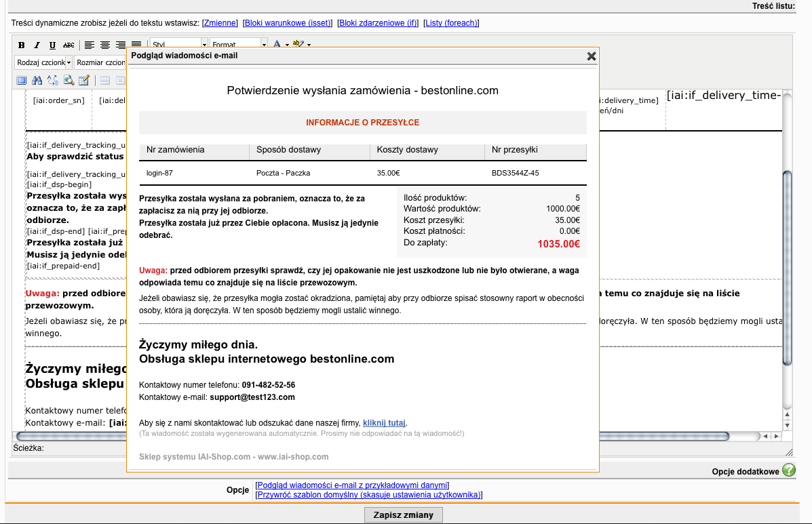Click the scroll-up arrow above the scroll-down arrow

pos(787,414)
